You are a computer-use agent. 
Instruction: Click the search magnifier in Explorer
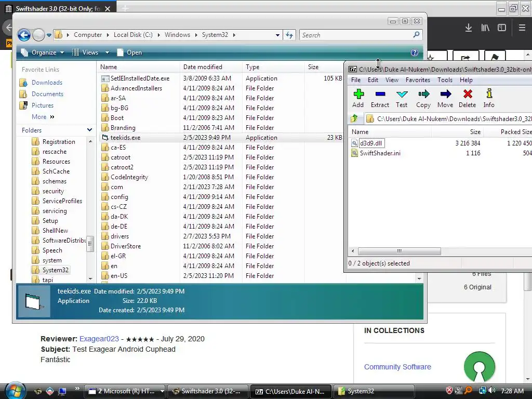tap(416, 35)
